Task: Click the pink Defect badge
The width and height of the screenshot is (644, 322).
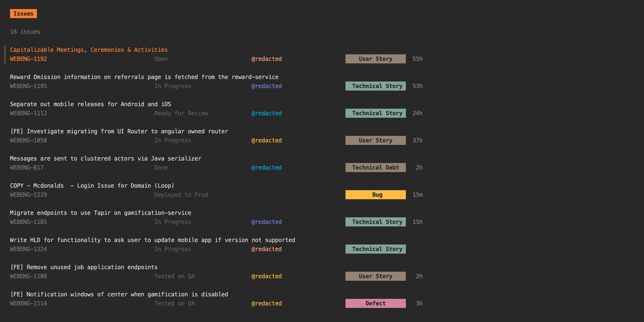Action: pos(375,304)
